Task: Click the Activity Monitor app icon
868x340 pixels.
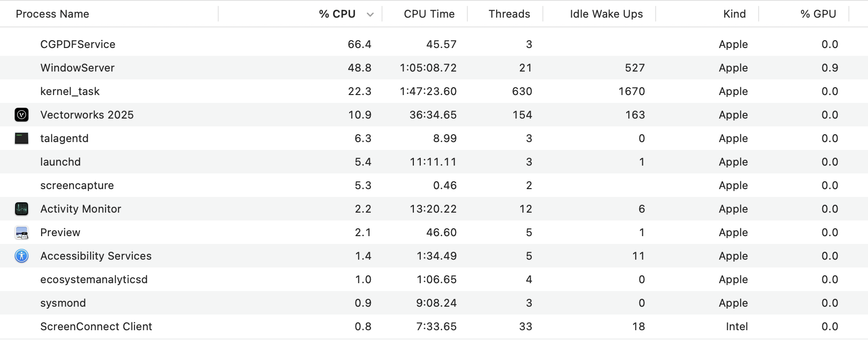Action: tap(22, 209)
